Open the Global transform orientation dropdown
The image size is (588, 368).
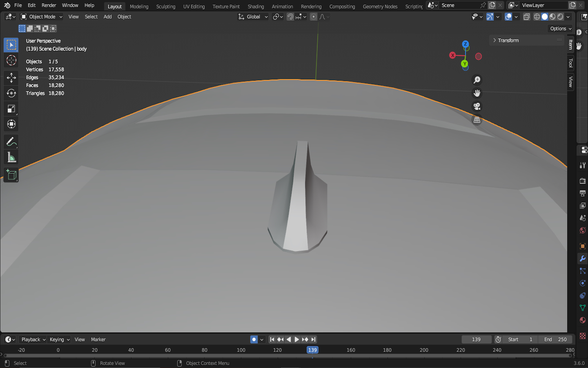click(x=253, y=17)
